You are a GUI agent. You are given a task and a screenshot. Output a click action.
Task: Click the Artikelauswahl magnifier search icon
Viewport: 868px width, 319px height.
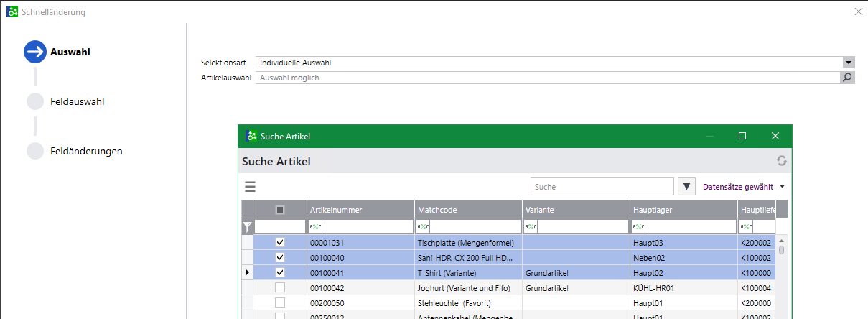(x=848, y=78)
